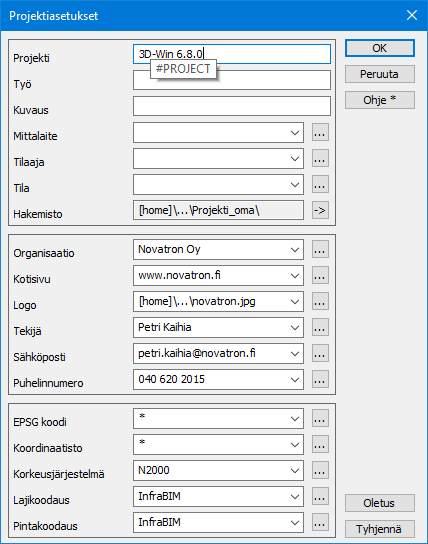Viewport: 428px width, 544px height.
Task: Open the ellipsis button beside Pintakoodaus
Action: pos(320,522)
